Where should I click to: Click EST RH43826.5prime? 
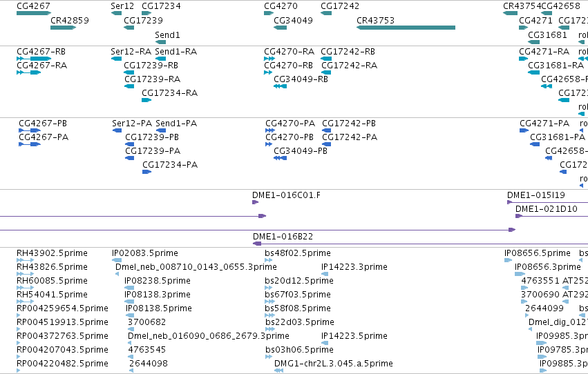coord(25,274)
